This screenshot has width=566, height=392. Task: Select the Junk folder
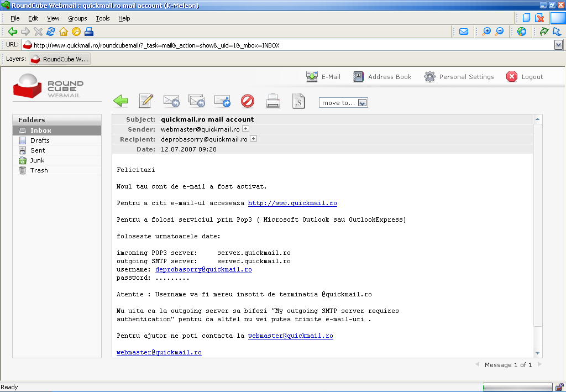point(57,160)
